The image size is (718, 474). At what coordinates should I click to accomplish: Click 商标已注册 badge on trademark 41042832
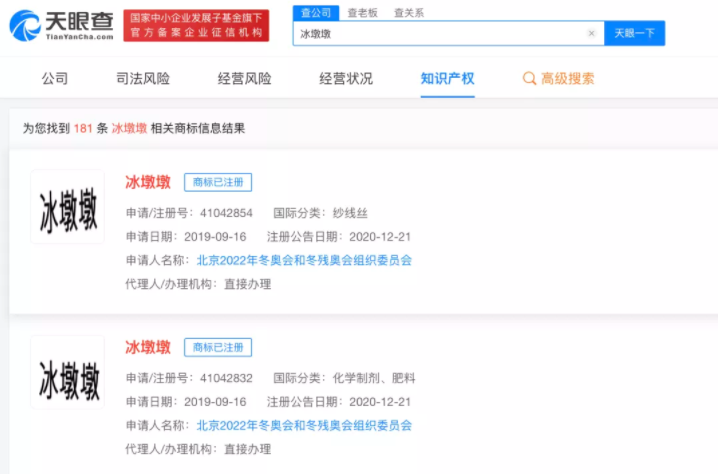pyautogui.click(x=218, y=347)
